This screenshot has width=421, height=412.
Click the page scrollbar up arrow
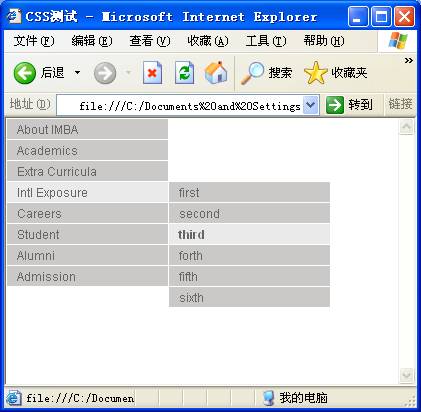click(x=407, y=127)
